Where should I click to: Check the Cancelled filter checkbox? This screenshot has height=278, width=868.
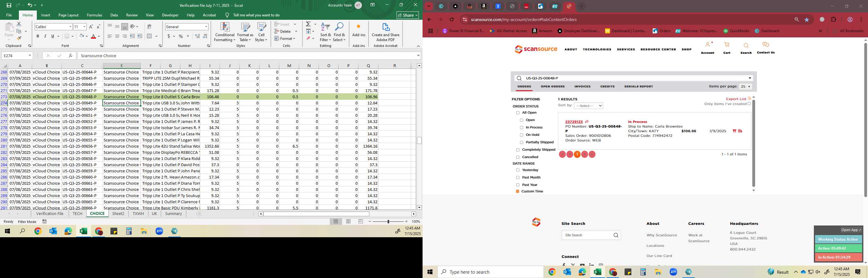click(x=518, y=157)
